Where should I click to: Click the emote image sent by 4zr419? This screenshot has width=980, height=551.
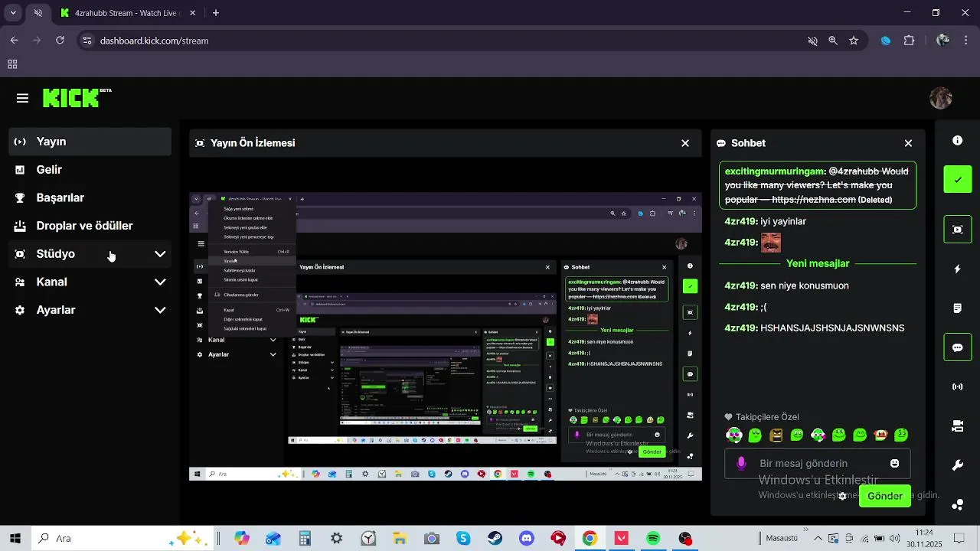coord(771,243)
